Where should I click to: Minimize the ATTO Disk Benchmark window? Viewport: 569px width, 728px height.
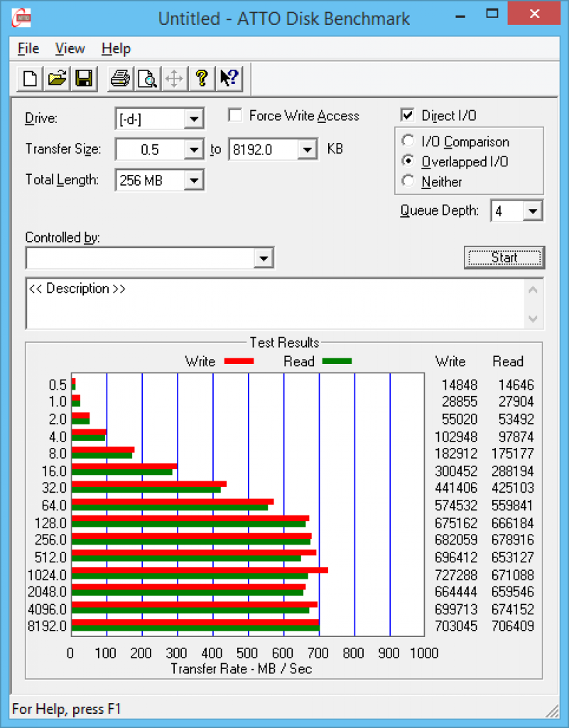pyautogui.click(x=460, y=17)
